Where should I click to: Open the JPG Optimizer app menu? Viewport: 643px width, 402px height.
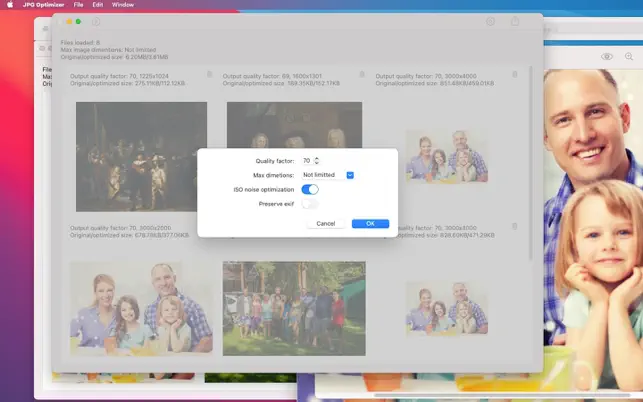[43, 5]
